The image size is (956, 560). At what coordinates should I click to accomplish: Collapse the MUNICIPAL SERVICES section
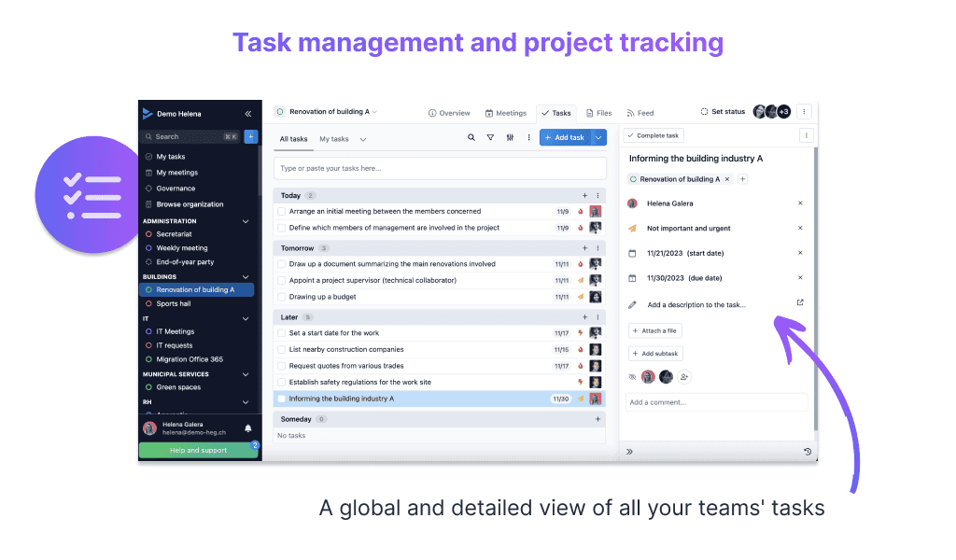[x=246, y=374]
